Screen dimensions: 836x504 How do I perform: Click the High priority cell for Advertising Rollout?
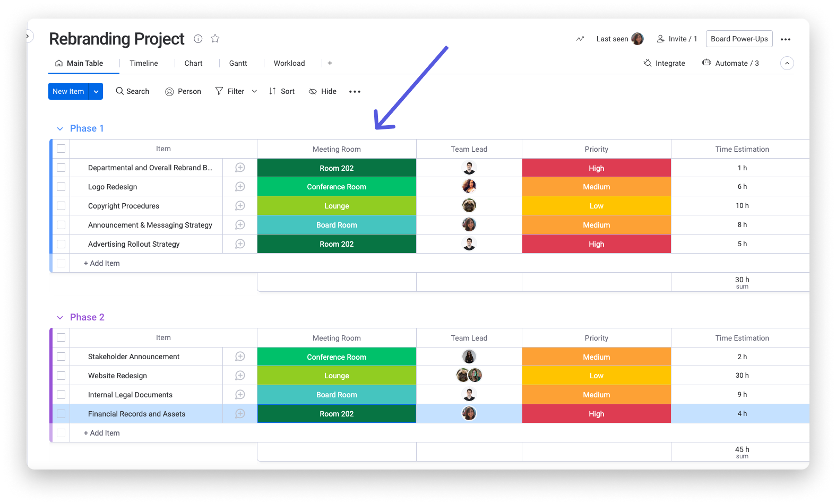click(596, 244)
